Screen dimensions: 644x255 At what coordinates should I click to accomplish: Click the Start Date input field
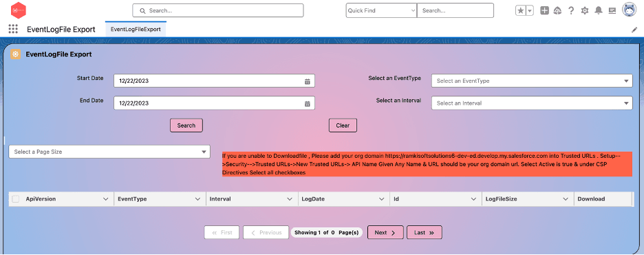[x=214, y=81]
